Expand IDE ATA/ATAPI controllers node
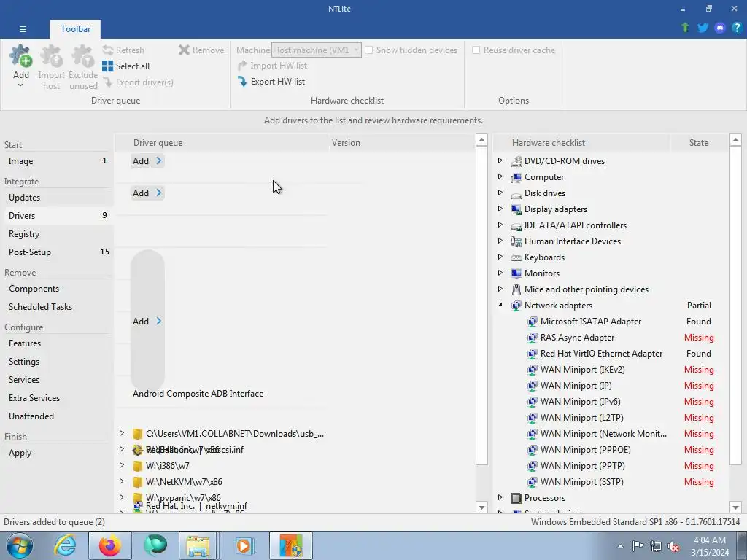The width and height of the screenshot is (747, 560). click(x=500, y=225)
